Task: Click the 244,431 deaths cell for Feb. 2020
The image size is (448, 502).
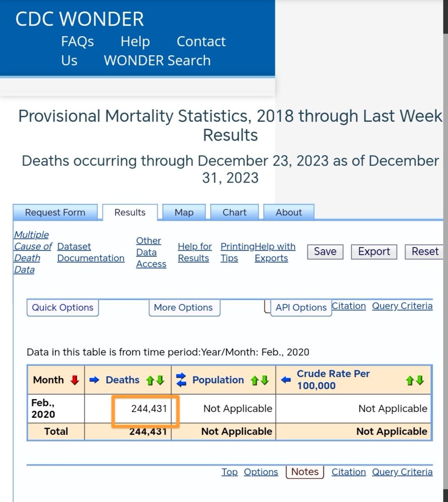Action: click(x=149, y=409)
